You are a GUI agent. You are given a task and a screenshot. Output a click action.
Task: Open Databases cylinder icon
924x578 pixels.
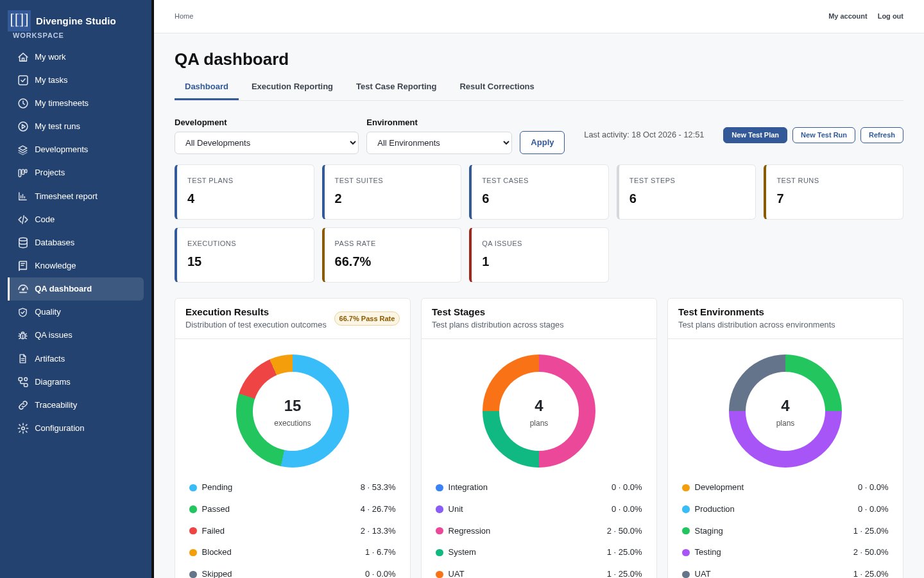coord(23,243)
